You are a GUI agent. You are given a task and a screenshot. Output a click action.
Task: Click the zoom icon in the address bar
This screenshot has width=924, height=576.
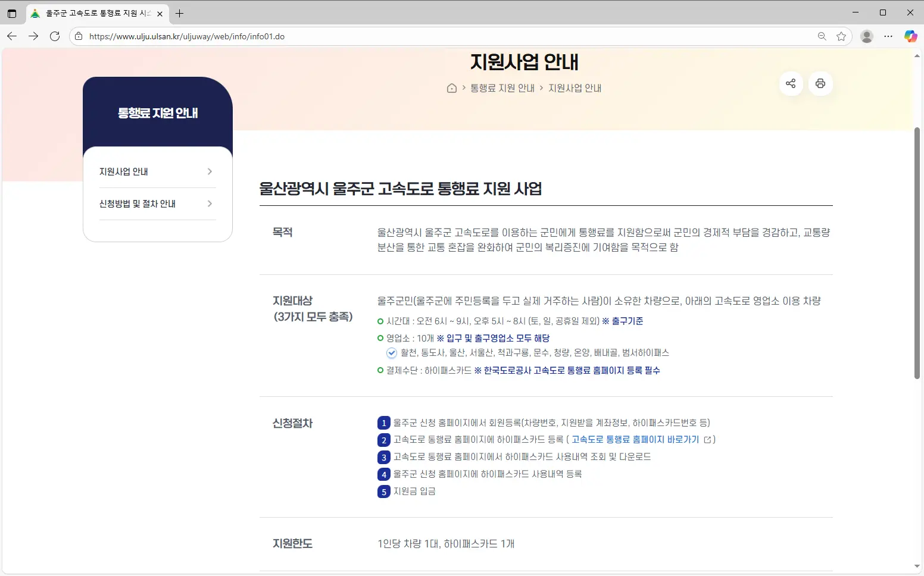point(821,36)
